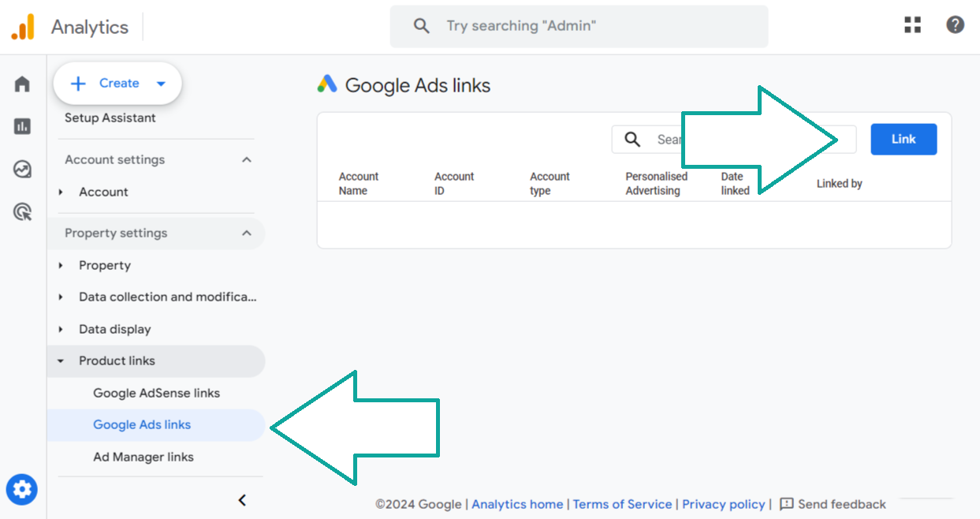Collapse the side panel with the left chevron
Screen dimensions: 980x519
[242, 500]
